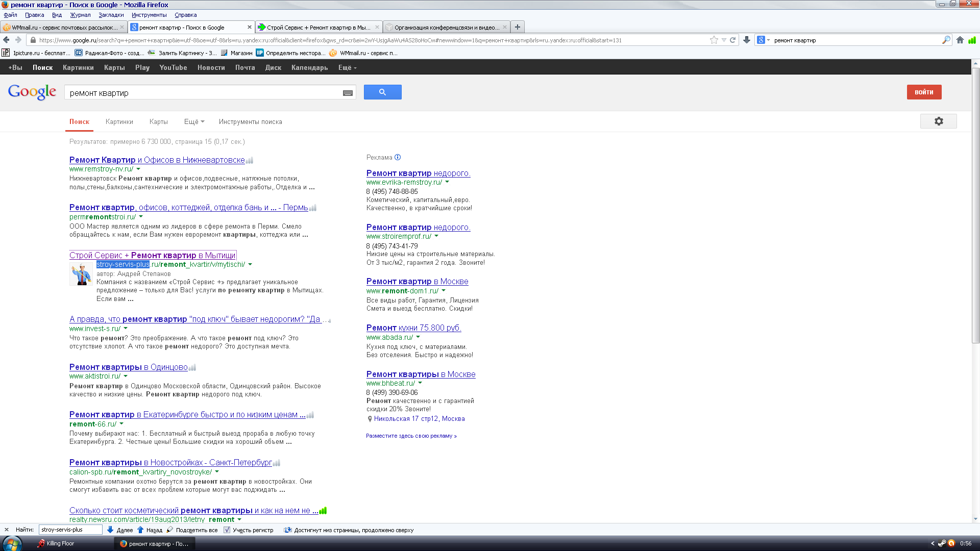Click Далее find-next arrow
Screen dimensions: 980x551
120,530
